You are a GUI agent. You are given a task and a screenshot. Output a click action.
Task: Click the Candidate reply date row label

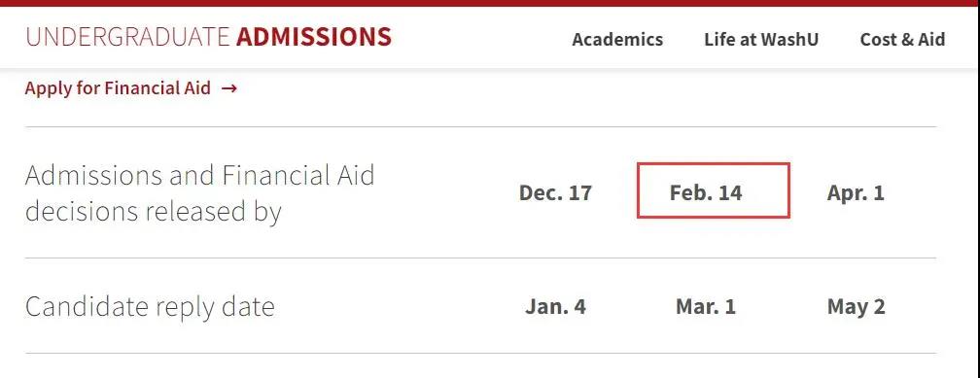150,307
